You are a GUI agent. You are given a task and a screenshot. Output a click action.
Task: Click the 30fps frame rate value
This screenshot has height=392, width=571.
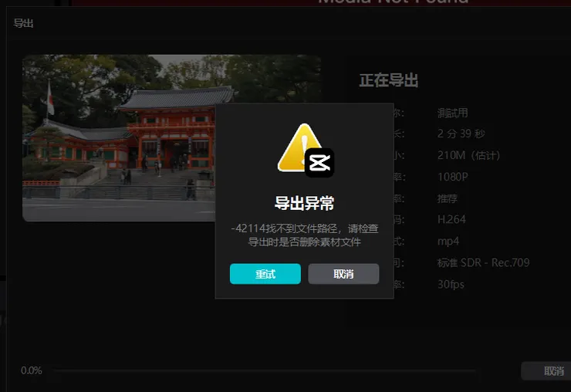click(451, 284)
